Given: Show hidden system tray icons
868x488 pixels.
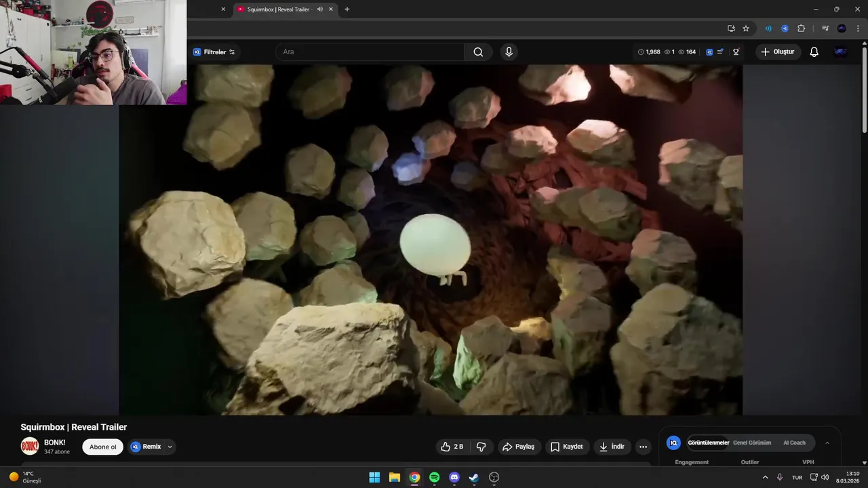Looking at the screenshot, I should (x=766, y=477).
